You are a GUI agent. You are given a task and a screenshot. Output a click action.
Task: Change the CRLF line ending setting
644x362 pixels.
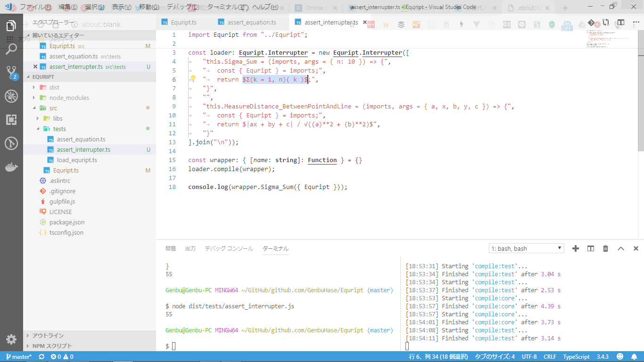550,357
